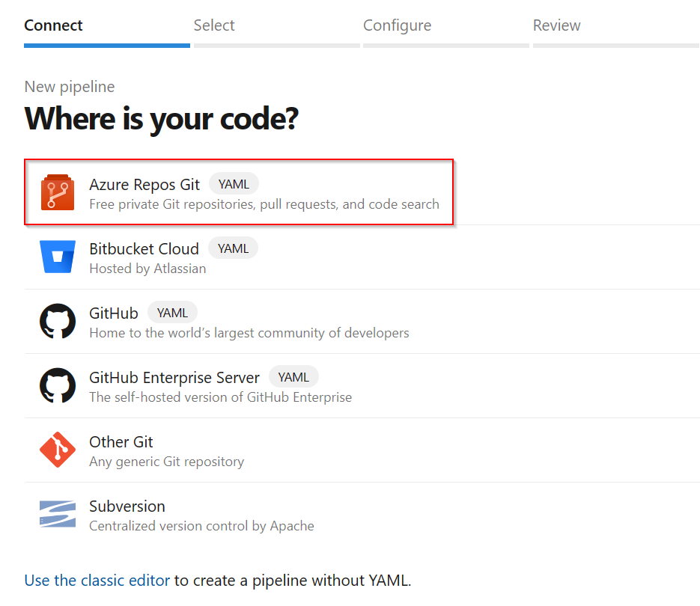700x606 pixels.
Task: Click the Azure Repos Git icon
Action: click(58, 192)
